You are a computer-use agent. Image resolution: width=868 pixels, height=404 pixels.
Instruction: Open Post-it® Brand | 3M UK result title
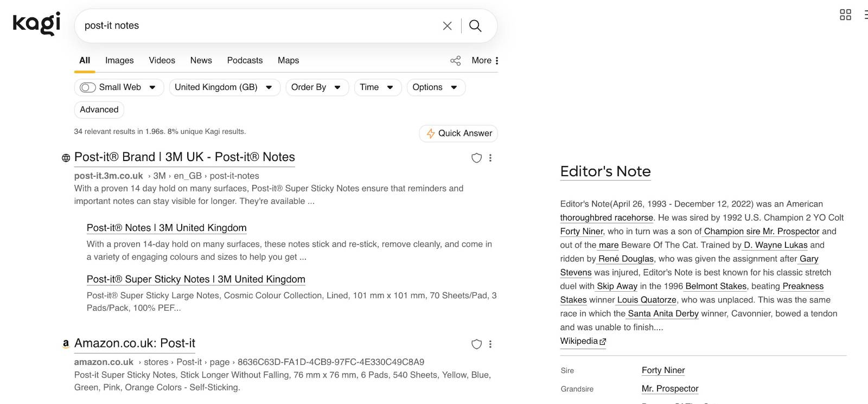[184, 157]
